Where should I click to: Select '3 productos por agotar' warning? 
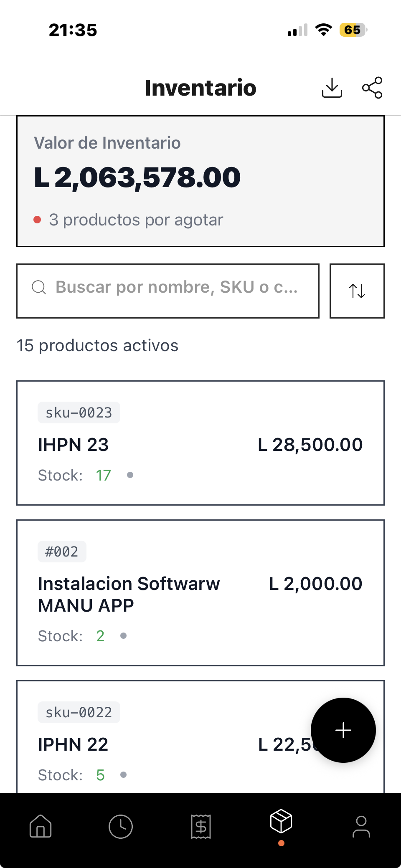tap(136, 219)
